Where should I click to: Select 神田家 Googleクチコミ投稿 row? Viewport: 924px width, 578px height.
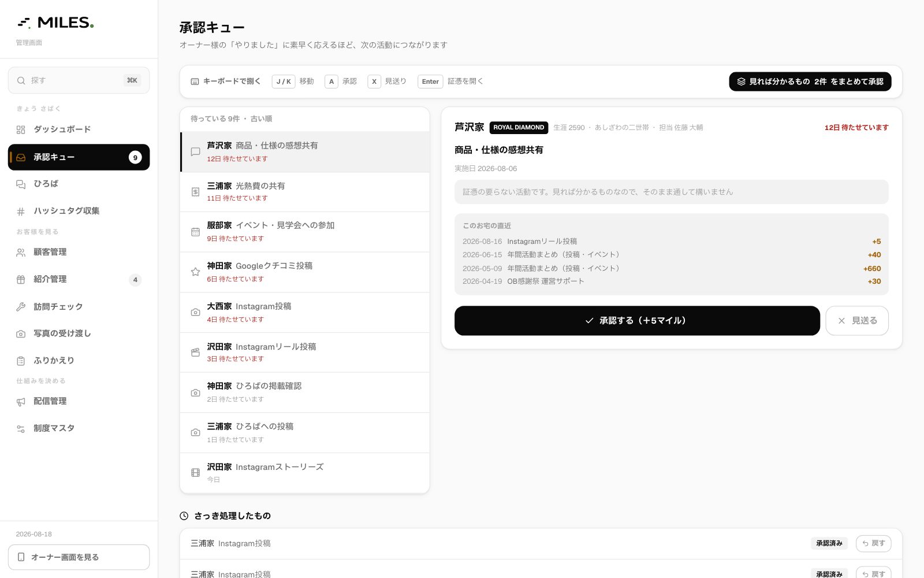tap(305, 272)
